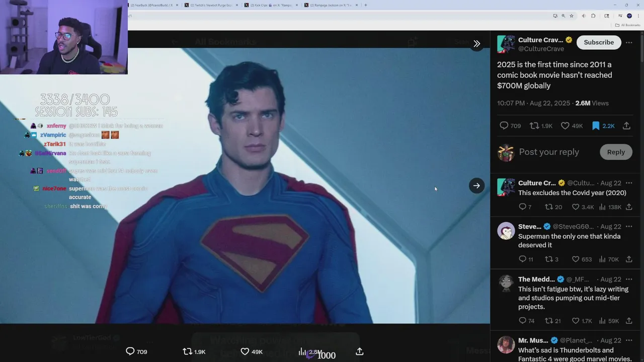
Task: Like the main tweet showing 49K in panel
Action: click(x=572, y=126)
